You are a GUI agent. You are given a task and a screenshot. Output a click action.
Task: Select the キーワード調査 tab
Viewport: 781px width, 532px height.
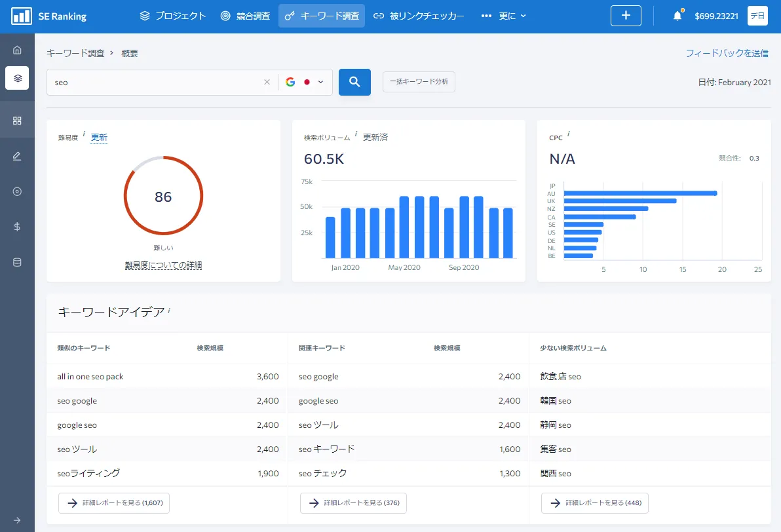point(322,16)
